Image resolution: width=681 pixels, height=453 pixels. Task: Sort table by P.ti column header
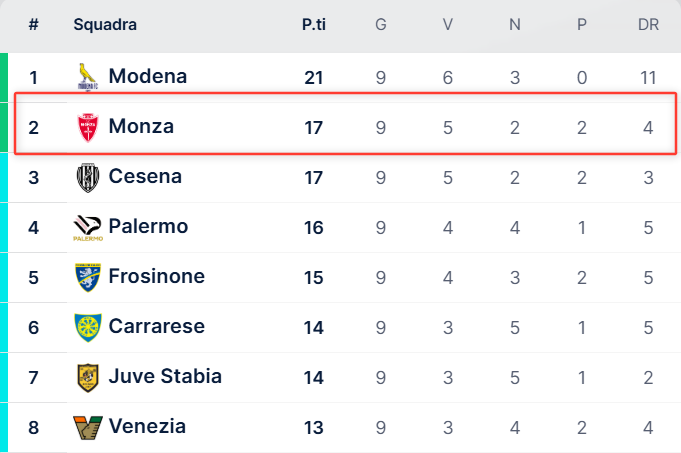[x=313, y=25]
